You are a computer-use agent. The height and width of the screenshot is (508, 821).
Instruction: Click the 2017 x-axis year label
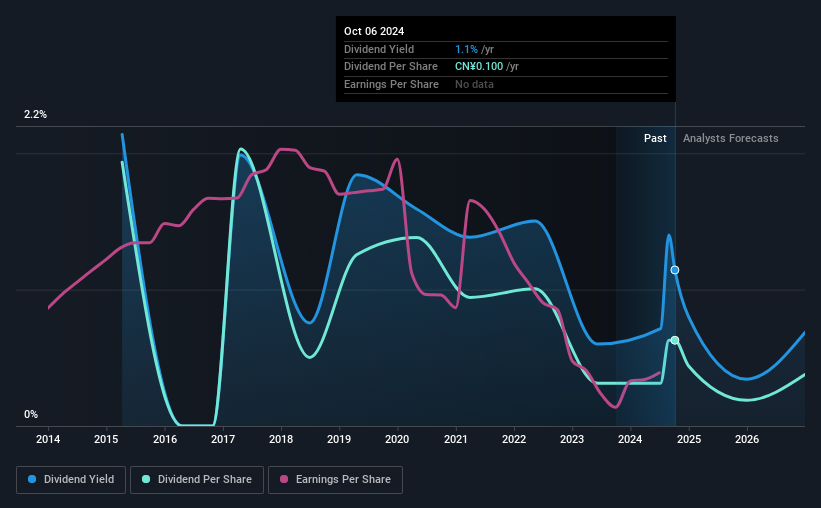223,439
